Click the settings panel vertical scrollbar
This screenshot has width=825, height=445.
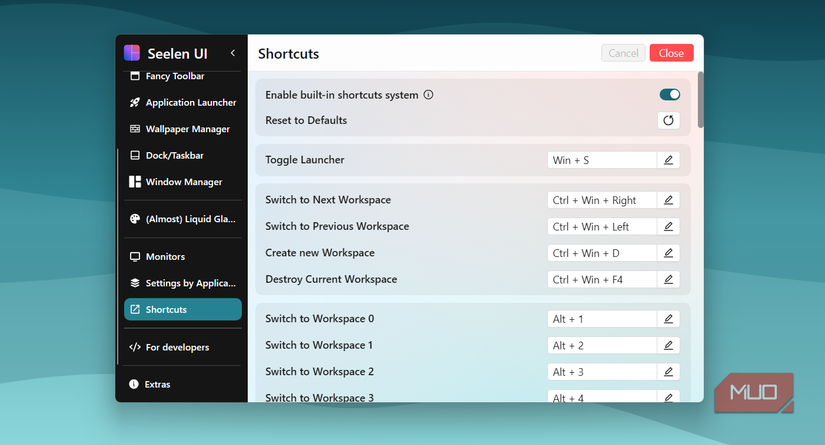pyautogui.click(x=700, y=100)
